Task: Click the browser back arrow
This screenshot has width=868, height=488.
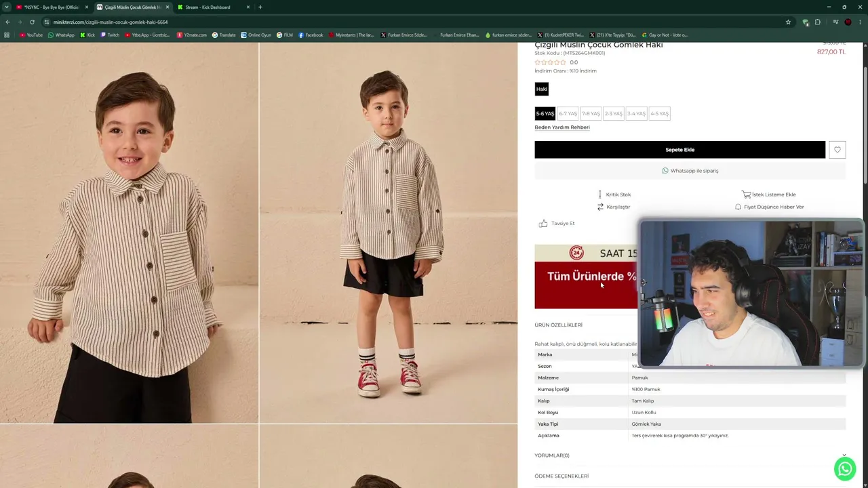Action: pos(7,22)
